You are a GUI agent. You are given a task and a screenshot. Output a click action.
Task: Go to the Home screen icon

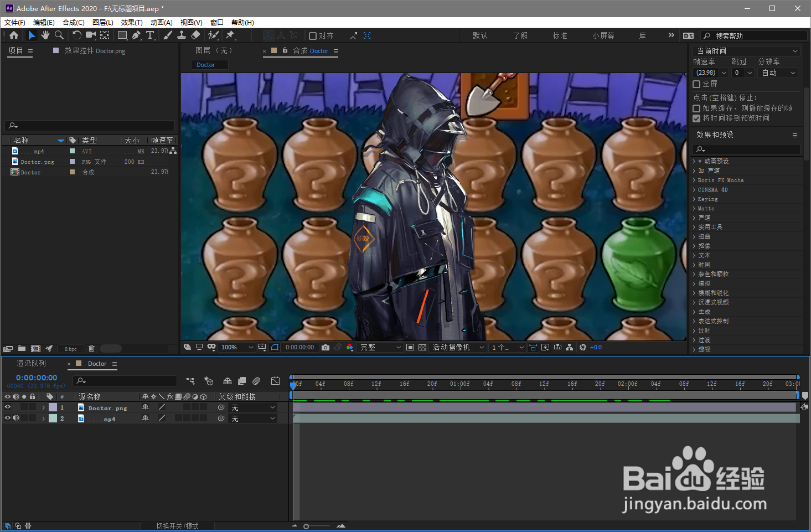click(14, 35)
